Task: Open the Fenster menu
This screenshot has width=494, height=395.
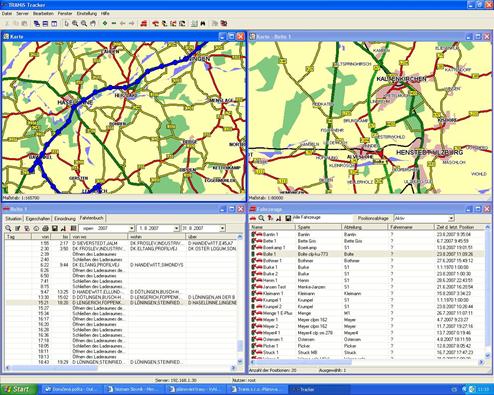Action: click(x=65, y=13)
